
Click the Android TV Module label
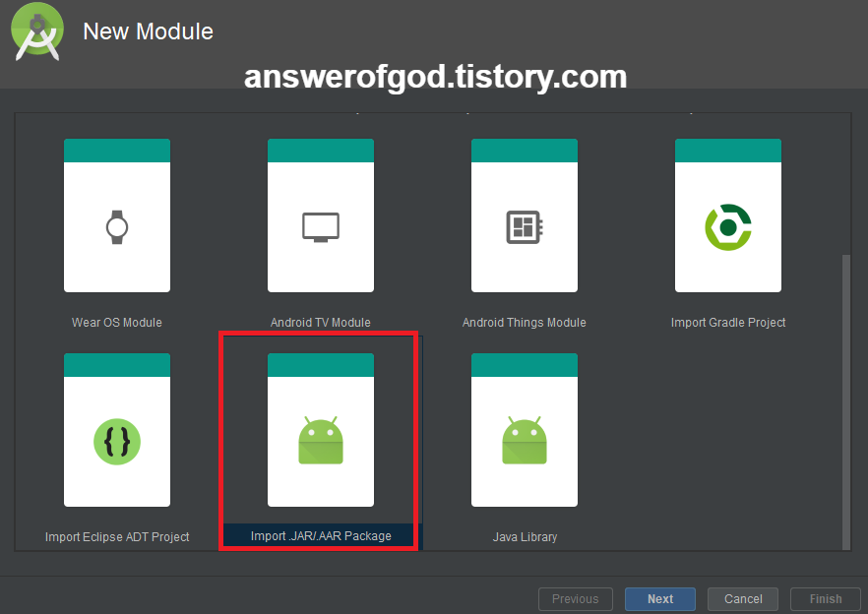pos(321,322)
